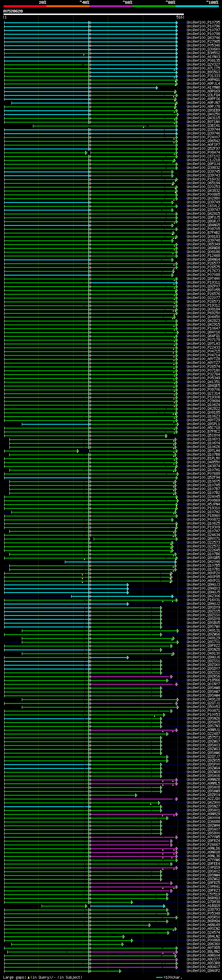The image size is (222, 980).
Task: Click the white query sequence bar
Action: pyautogui.click(x=93, y=15)
